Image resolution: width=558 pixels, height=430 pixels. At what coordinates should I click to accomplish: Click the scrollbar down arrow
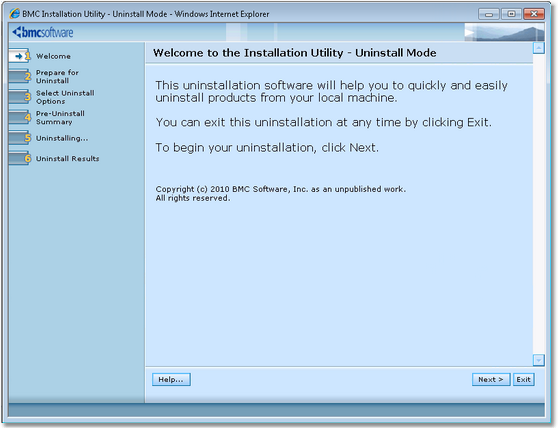tap(539, 360)
